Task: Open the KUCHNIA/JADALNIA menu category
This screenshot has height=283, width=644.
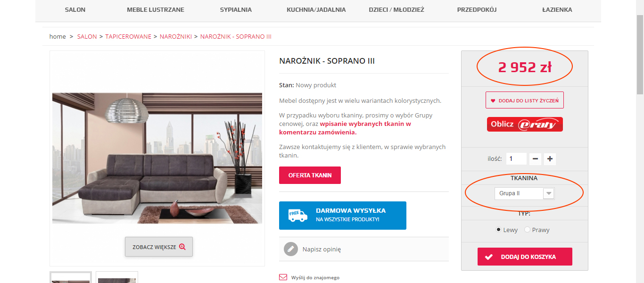Action: click(316, 9)
